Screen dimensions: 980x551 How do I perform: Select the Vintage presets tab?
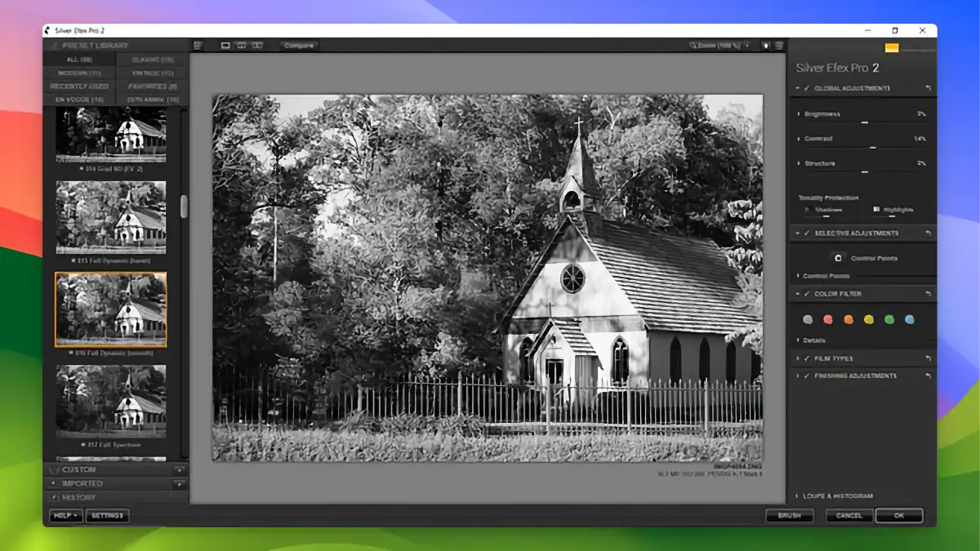click(x=150, y=73)
